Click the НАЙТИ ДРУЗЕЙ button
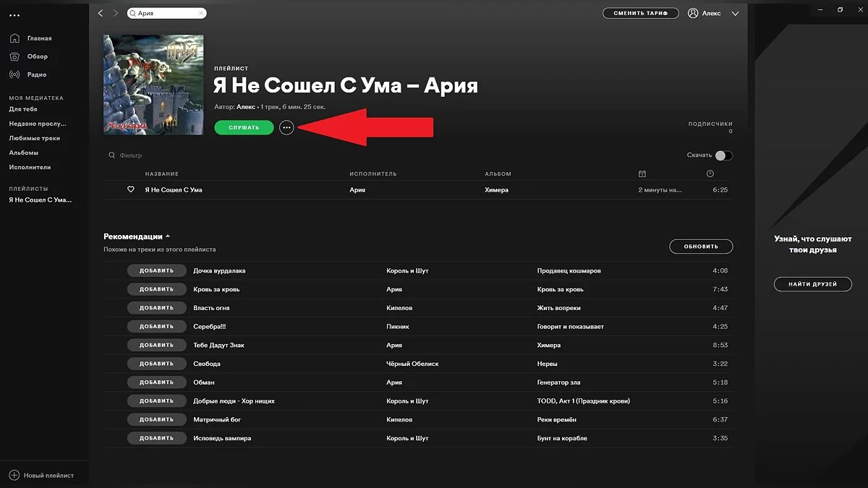Viewport: 868px width, 488px height. click(813, 284)
